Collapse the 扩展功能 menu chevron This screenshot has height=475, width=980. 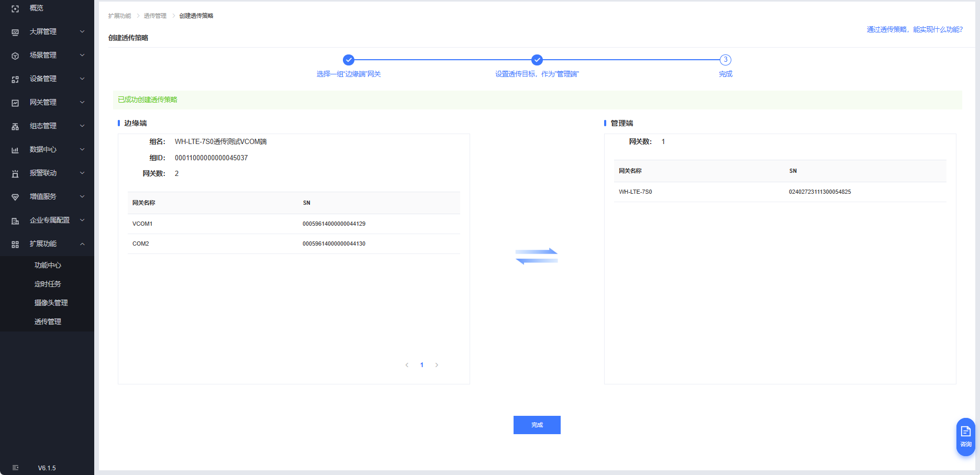tap(82, 244)
